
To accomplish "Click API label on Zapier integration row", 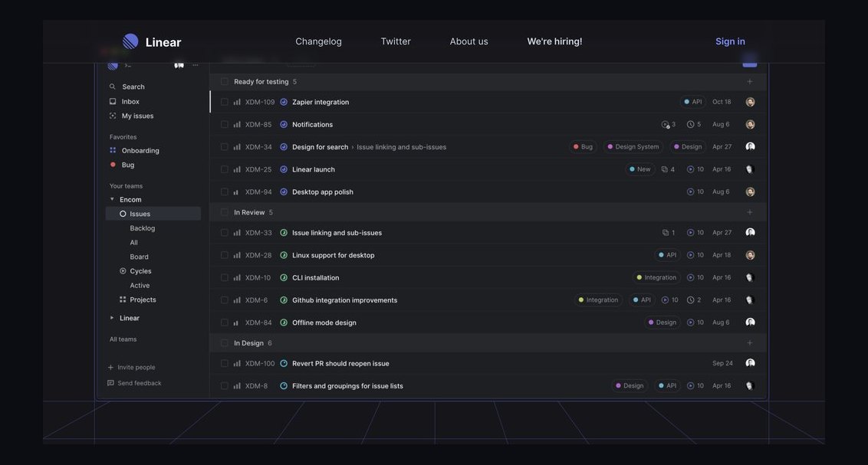I will tap(693, 102).
